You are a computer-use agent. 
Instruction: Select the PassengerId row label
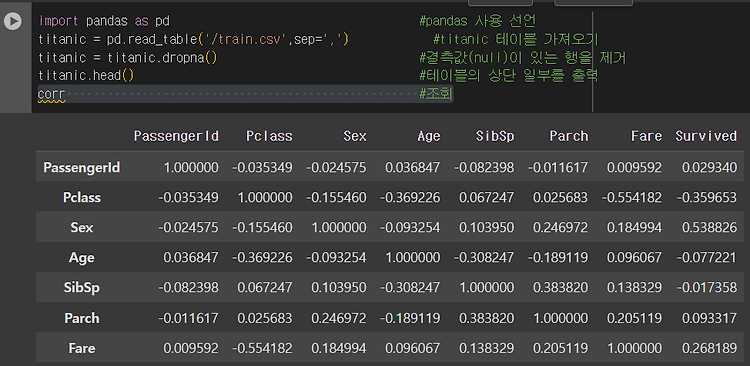[82, 167]
